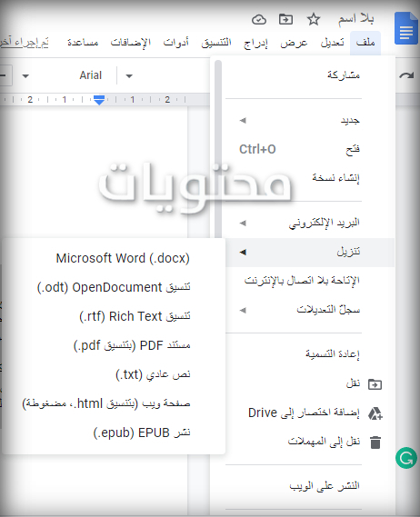Download as zipped web page (.html)
420x517 pixels.
click(114, 403)
